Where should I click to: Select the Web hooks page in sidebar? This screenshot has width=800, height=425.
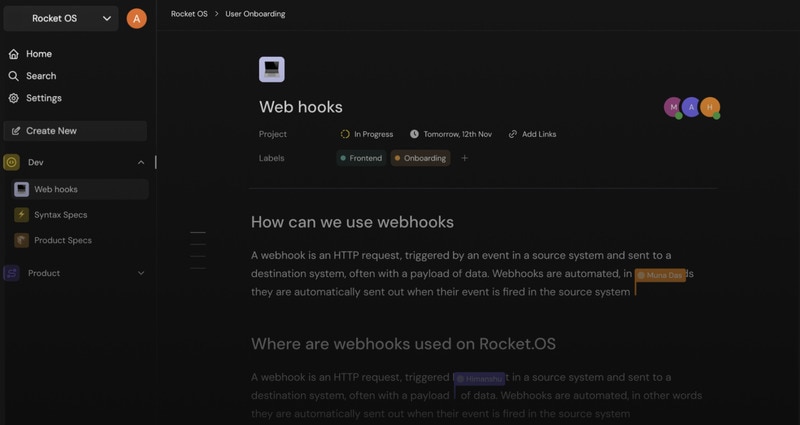56,189
